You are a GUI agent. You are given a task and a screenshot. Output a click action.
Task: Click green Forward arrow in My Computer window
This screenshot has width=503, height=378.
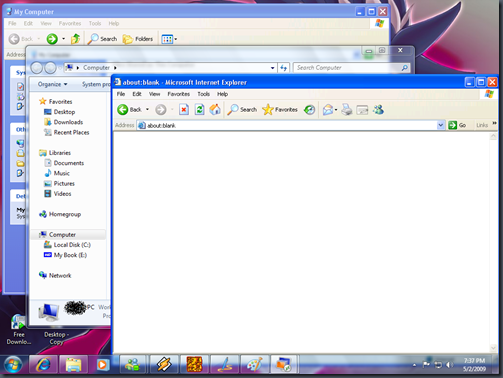click(x=52, y=39)
